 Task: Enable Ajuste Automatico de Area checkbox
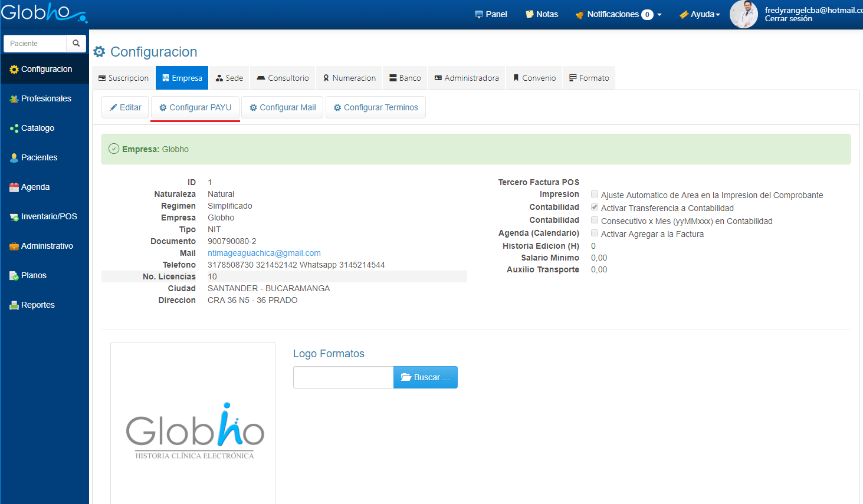click(595, 195)
